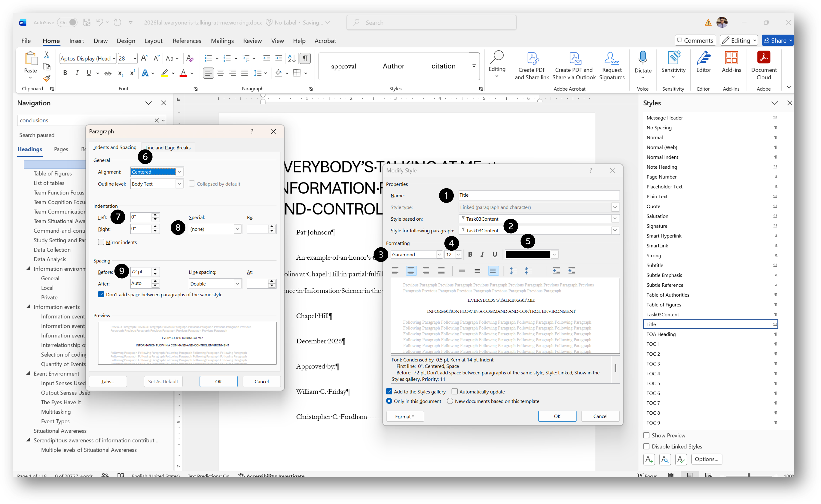Open the Mailings ribbon tab
The height and width of the screenshot is (504, 821).
(222, 41)
